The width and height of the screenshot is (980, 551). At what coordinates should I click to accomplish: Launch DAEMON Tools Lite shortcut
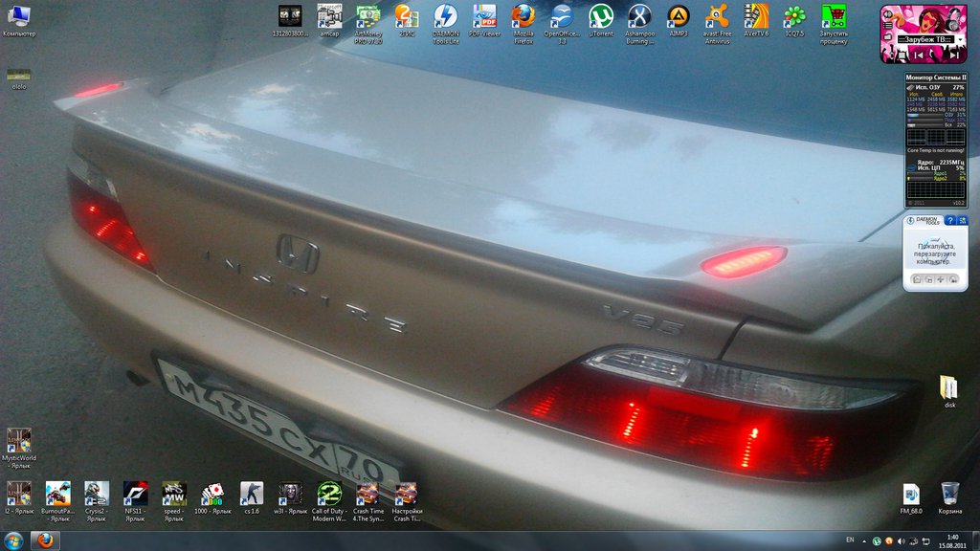pyautogui.click(x=446, y=24)
